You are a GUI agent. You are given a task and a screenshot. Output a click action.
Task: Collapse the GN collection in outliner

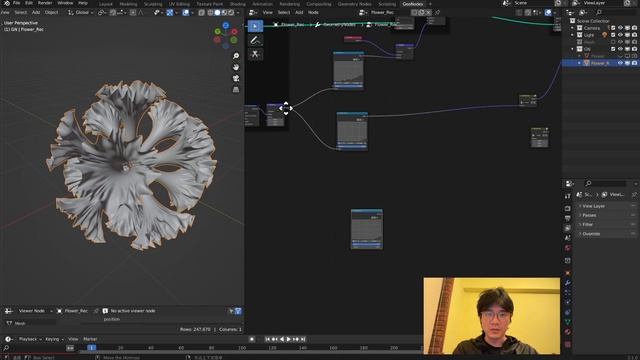572,49
